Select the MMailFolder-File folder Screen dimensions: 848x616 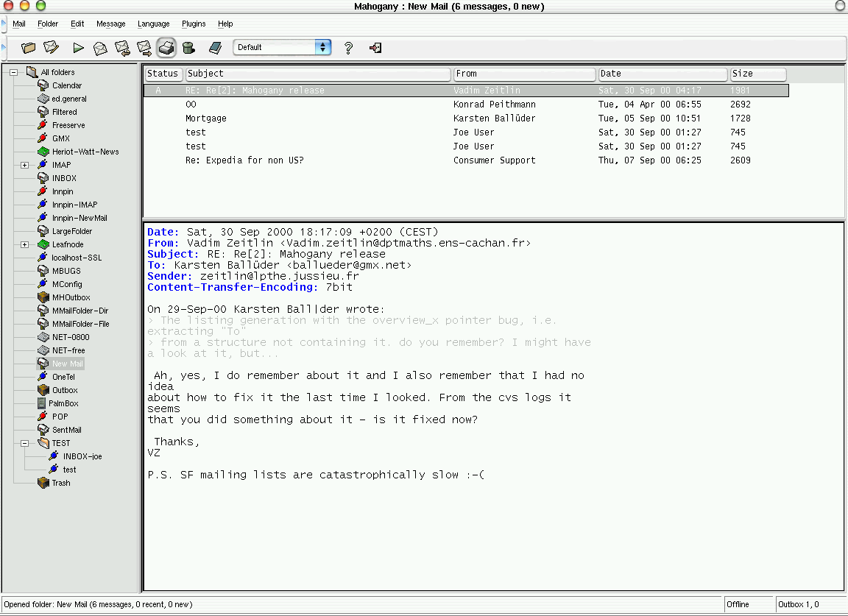click(80, 324)
